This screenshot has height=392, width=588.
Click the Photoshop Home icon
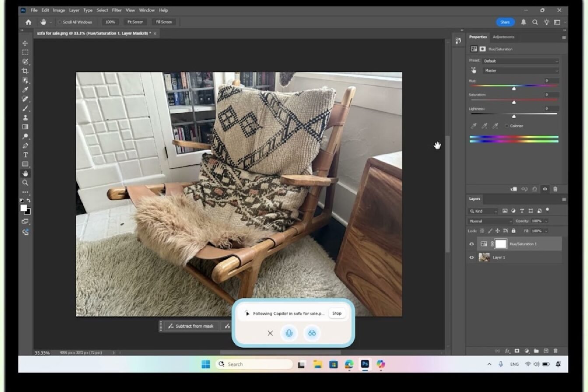(28, 22)
